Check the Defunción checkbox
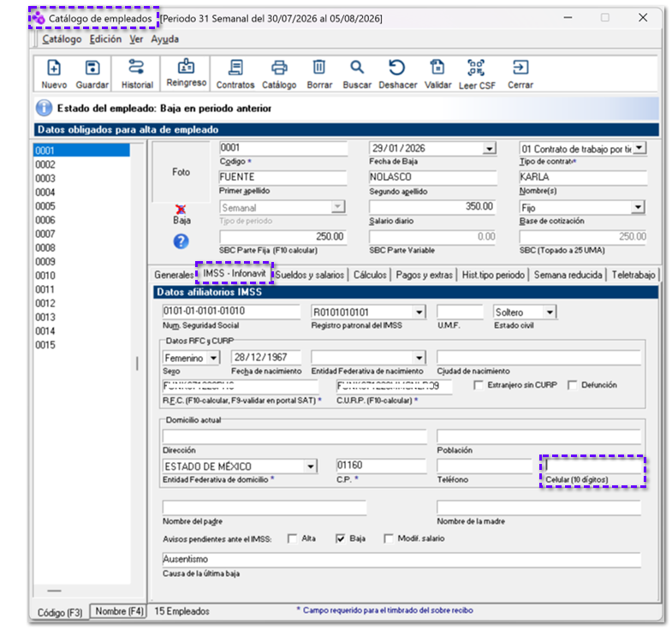 coord(572,385)
